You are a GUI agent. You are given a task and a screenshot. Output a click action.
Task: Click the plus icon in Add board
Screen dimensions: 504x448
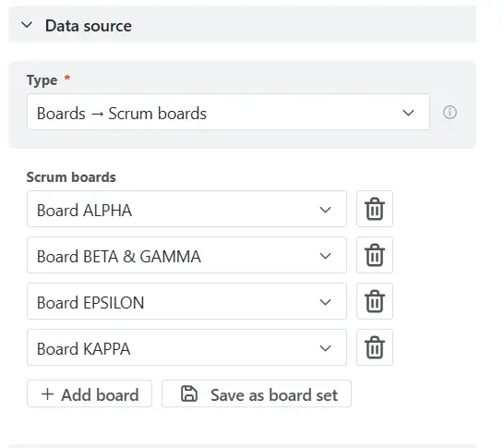tap(48, 394)
